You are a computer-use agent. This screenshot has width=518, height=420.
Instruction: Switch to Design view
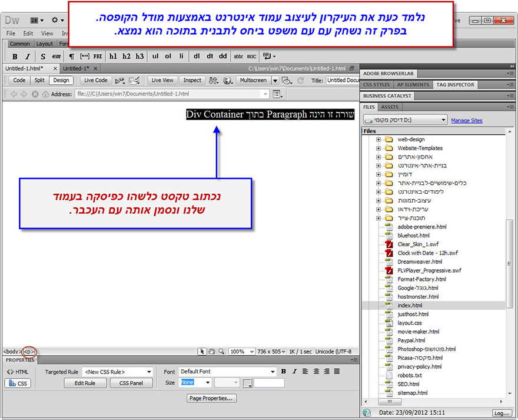61,80
